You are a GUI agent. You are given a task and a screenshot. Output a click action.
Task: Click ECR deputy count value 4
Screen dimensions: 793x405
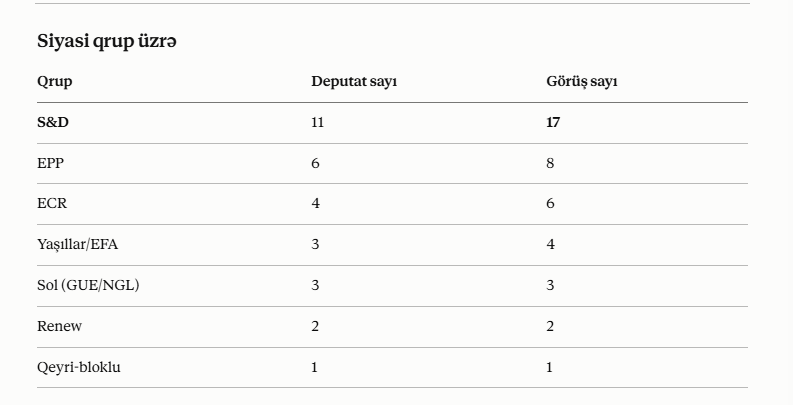[x=316, y=203]
